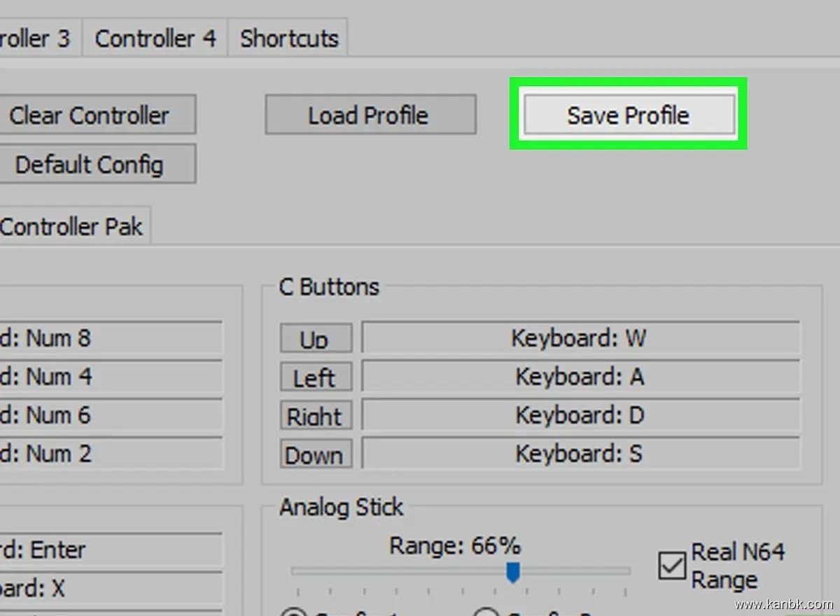Viewport: 840px width, 616px height.
Task: Click the C Buttons Right button
Action: (x=315, y=416)
